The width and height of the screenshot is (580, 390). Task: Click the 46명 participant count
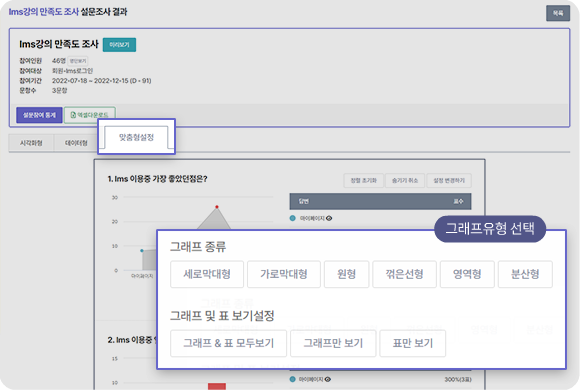59,61
